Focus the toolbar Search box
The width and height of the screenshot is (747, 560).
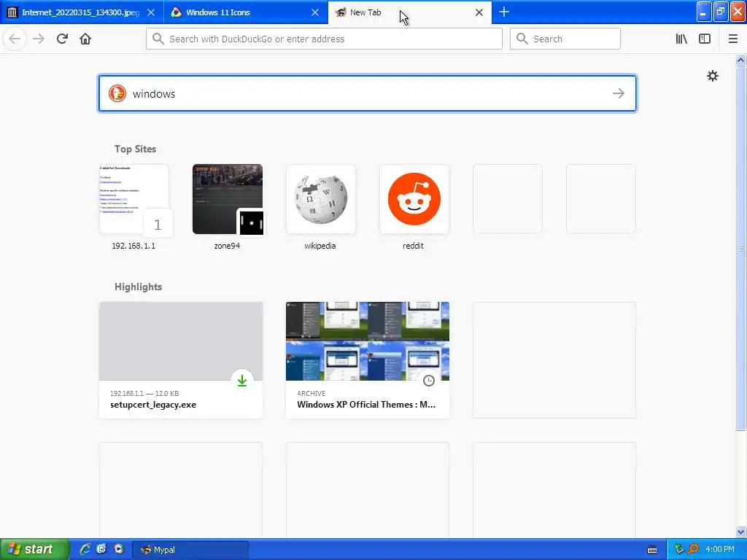point(565,39)
